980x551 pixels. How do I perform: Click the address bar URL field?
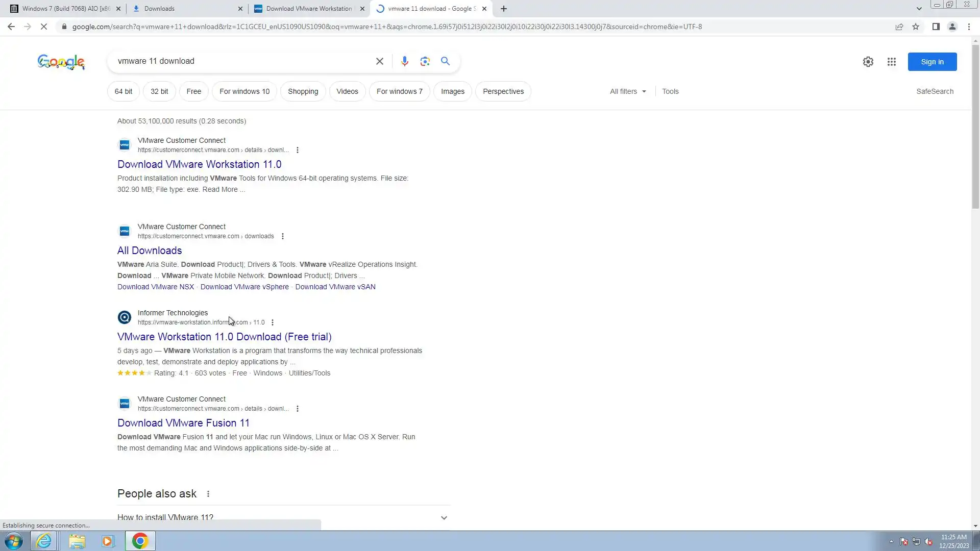pyautogui.click(x=387, y=27)
